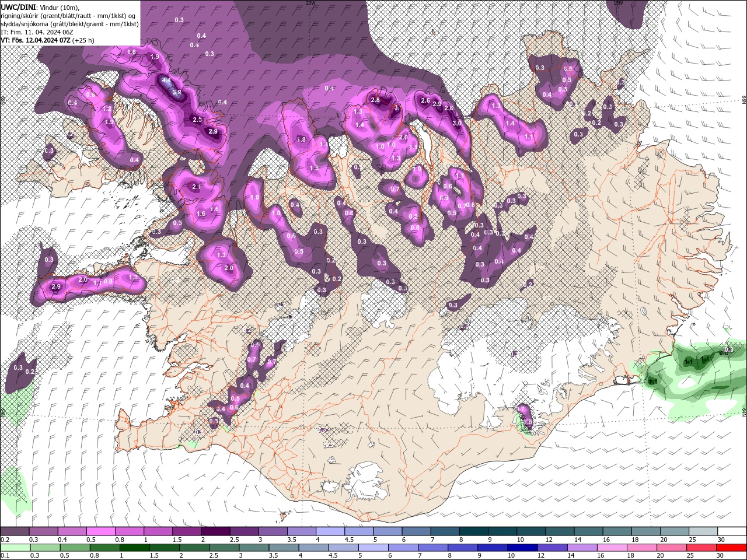The height and width of the screenshot is (560, 747).
Task: Click the palest green bottom-scale swatch at 0.1
Action: tap(16, 547)
